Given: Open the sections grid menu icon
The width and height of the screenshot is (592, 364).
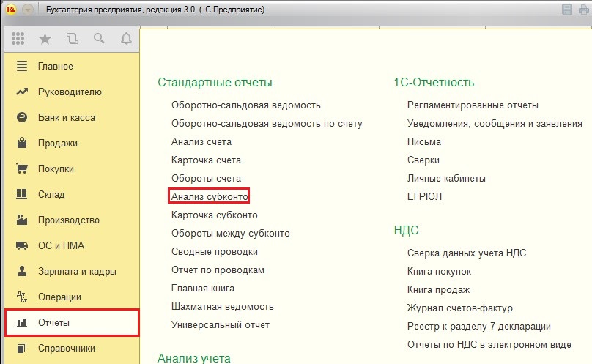Looking at the screenshot, I should 18,39.
